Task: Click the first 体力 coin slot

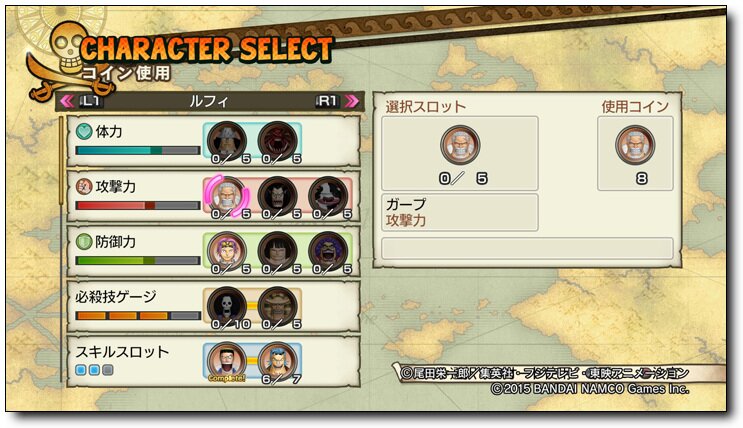Action: coord(227,141)
